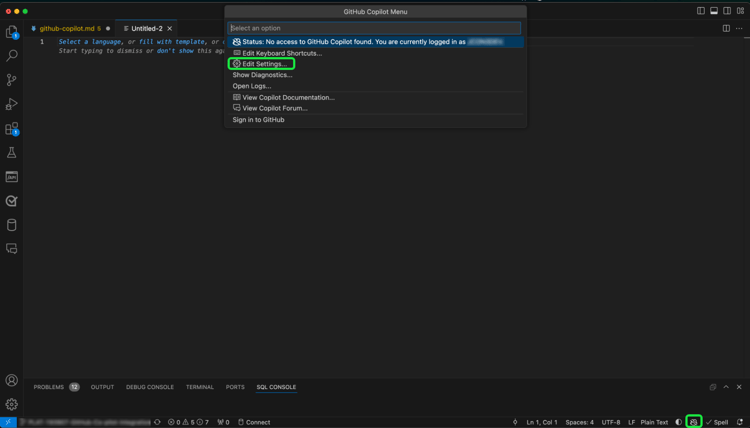
Task: Open the Testing flask view
Action: [x=11, y=153]
